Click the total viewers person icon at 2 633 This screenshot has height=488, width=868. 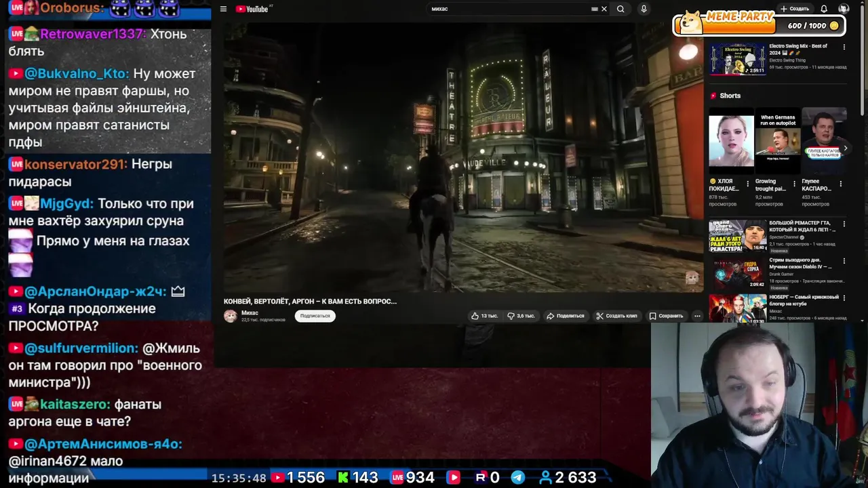point(545,478)
